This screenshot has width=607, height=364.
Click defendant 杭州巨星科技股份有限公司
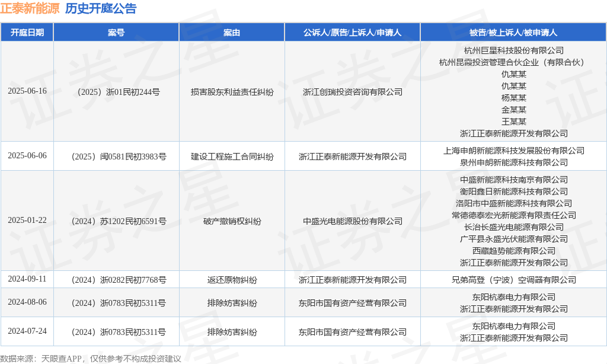pyautogui.click(x=514, y=51)
